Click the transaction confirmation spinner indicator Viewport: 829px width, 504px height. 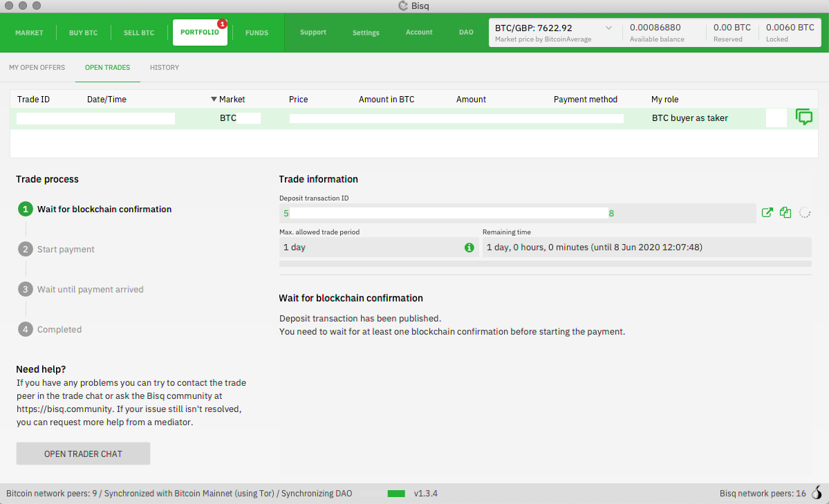[x=805, y=213]
